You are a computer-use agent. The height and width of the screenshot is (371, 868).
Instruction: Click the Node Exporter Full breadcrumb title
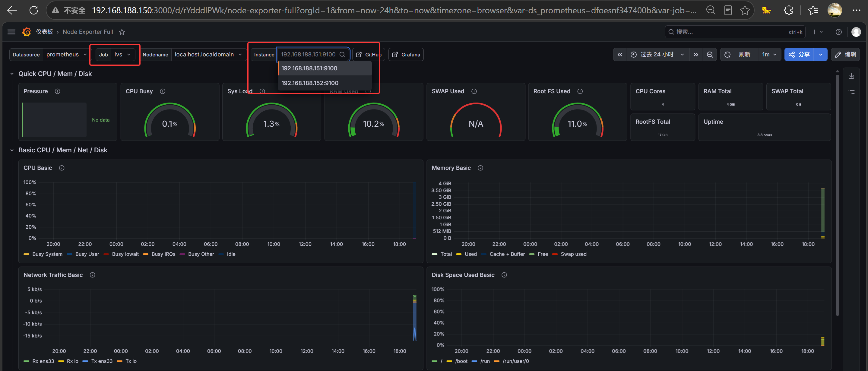[87, 32]
